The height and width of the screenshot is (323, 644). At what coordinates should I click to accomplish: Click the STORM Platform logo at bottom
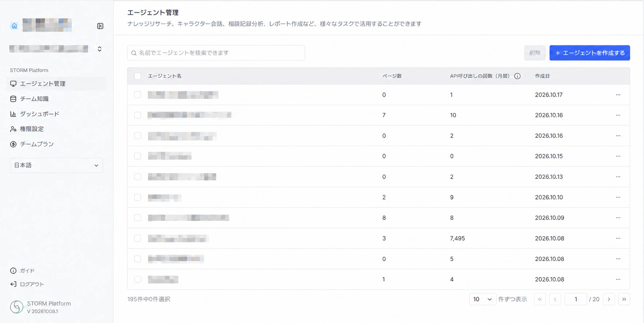(16, 307)
